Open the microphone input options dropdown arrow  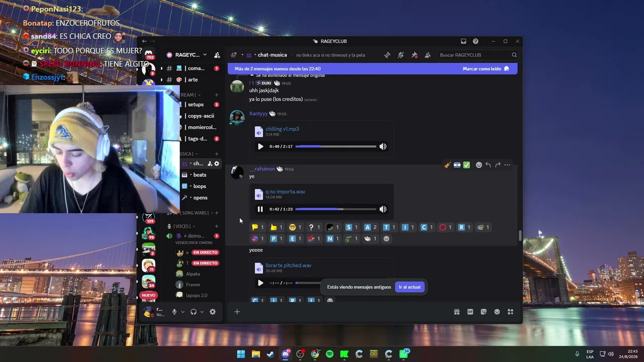tap(183, 312)
